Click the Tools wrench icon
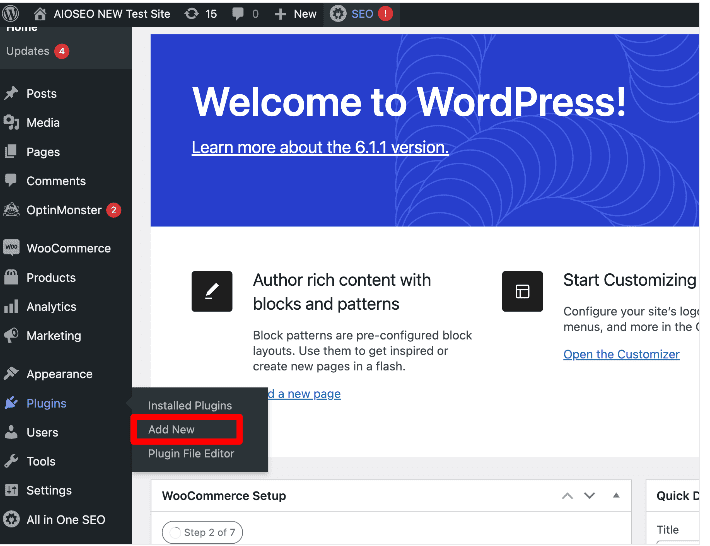 (12, 461)
